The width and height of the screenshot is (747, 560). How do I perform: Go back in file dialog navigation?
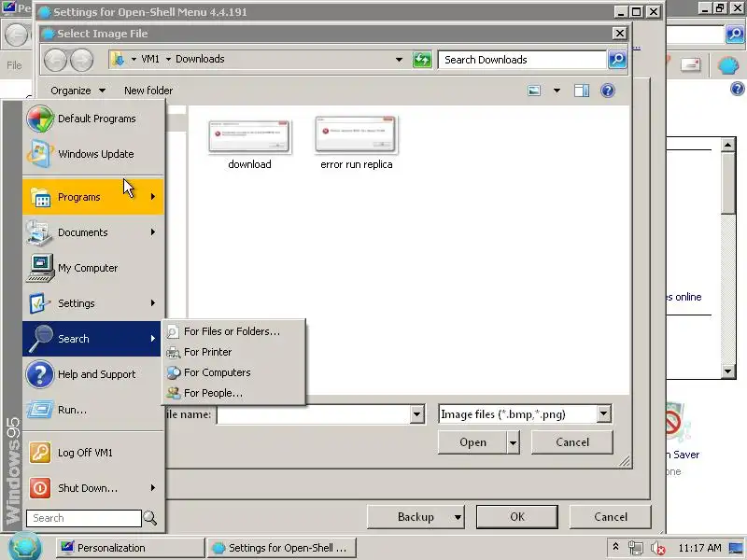tap(56, 60)
